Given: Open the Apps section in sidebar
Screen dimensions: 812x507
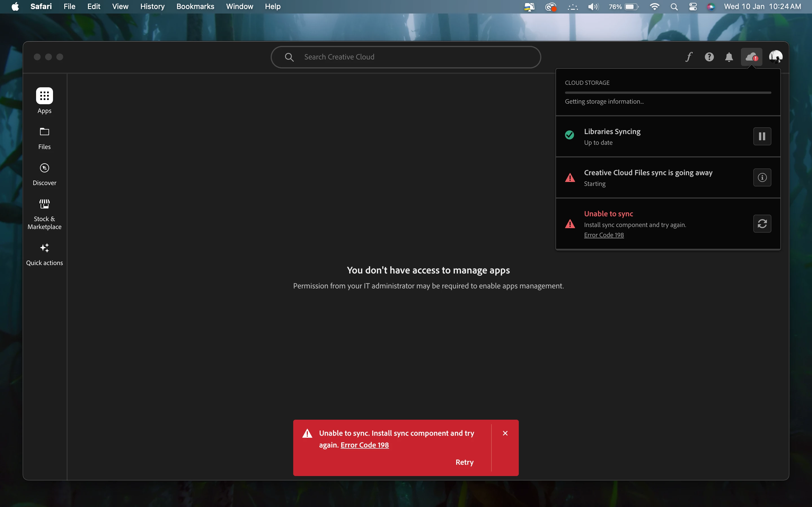Looking at the screenshot, I should (44, 96).
